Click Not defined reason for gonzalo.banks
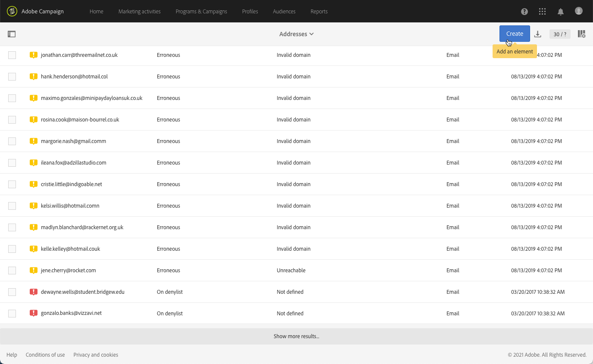Image resolution: width=593 pixels, height=364 pixels. (290, 314)
